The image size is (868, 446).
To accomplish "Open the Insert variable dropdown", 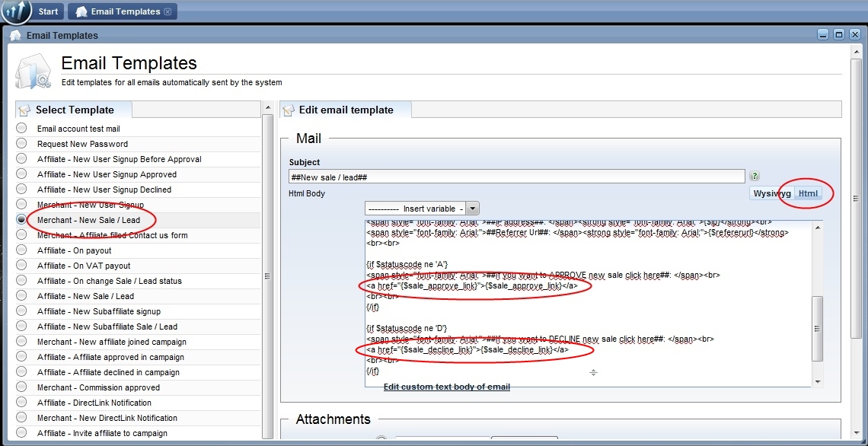I will pos(472,209).
